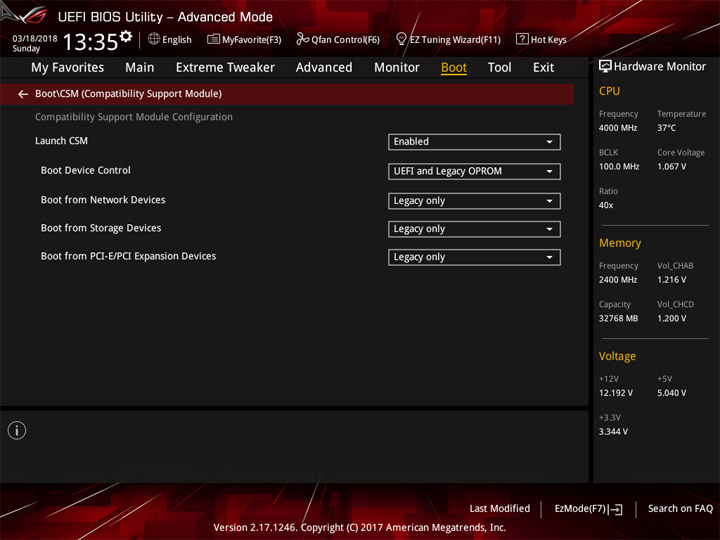Image resolution: width=720 pixels, height=540 pixels.
Task: Open the Boot Device Control dropdown
Action: click(x=474, y=171)
